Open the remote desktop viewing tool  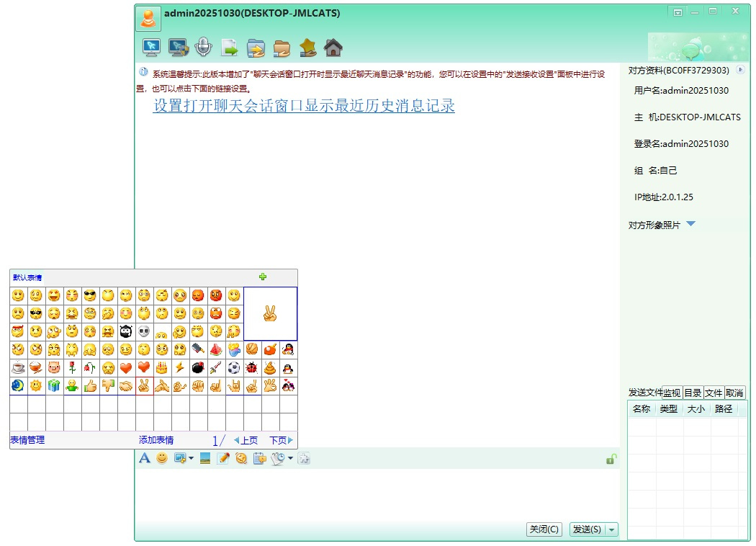pos(152,48)
